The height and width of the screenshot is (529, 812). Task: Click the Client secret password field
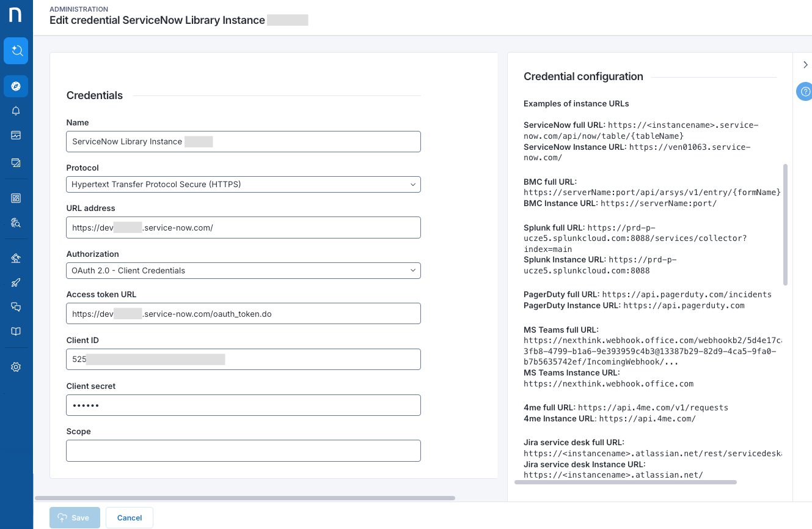pos(243,405)
